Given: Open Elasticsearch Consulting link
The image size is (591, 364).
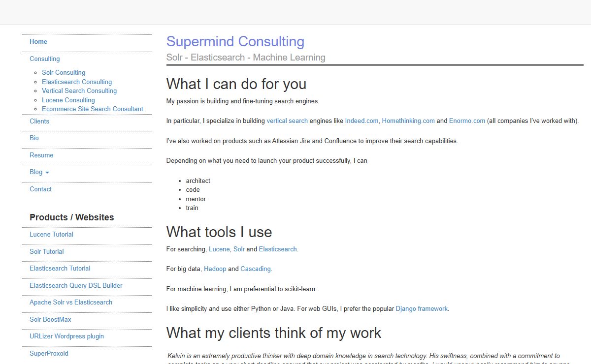Looking at the screenshot, I should [77, 82].
